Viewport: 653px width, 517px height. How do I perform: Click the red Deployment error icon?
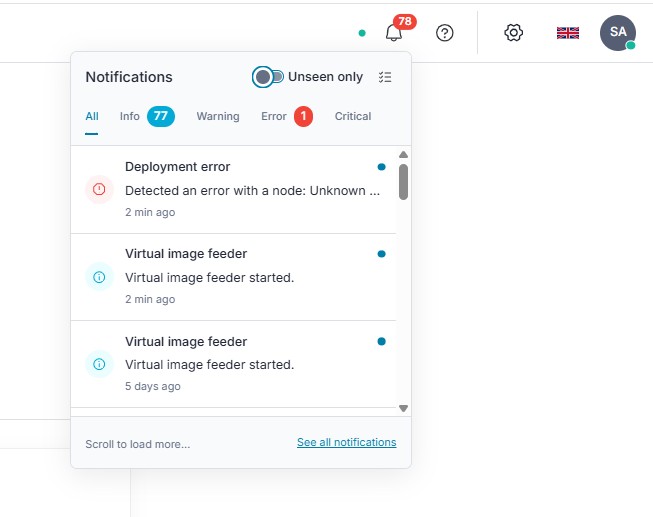tap(99, 189)
